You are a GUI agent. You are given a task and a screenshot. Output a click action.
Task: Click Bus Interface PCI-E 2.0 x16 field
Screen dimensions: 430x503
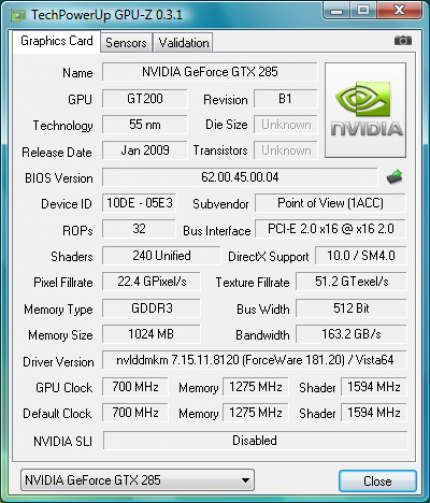pyautogui.click(x=330, y=229)
